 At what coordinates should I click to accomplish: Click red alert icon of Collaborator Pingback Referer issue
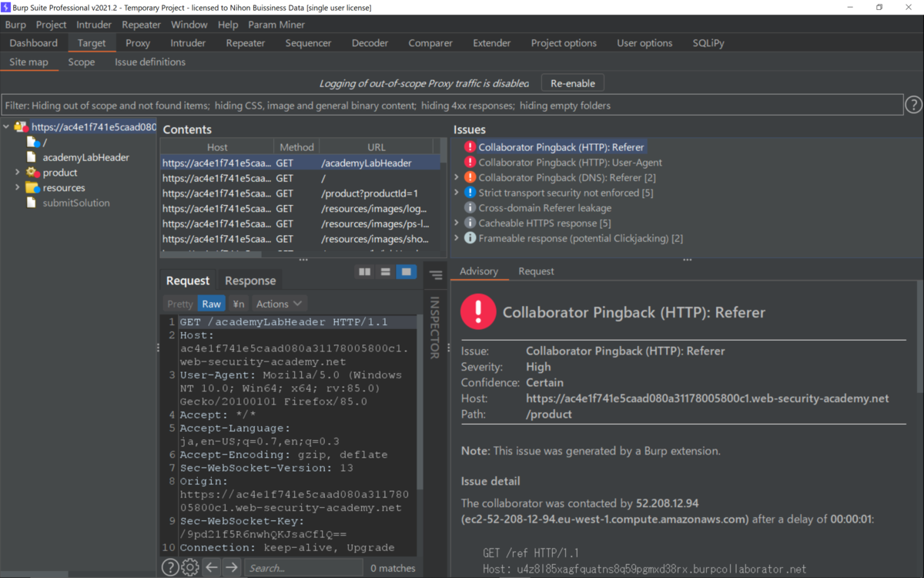470,147
